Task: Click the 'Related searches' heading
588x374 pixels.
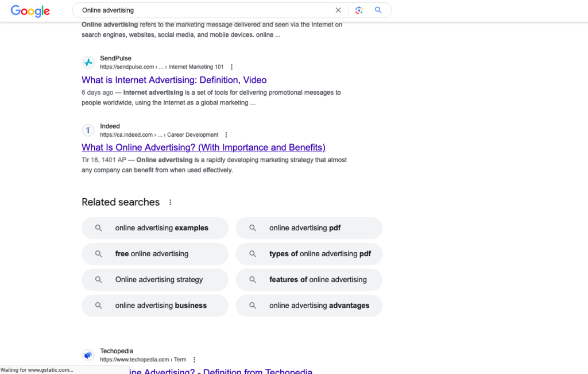Action: [121, 202]
